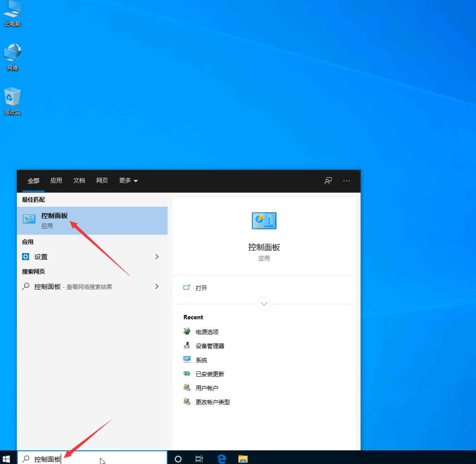This screenshot has height=464, width=476.
Task: Click the 搜索网页 heading
Action: (33, 272)
